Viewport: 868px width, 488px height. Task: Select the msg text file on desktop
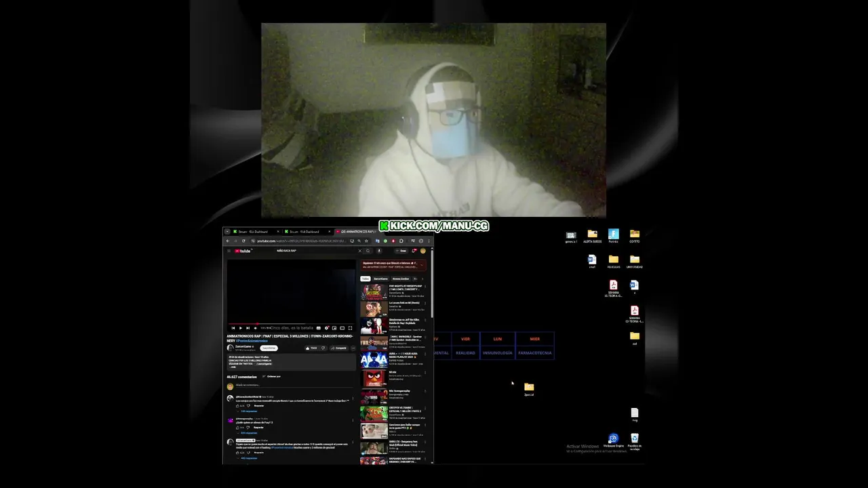(x=634, y=414)
